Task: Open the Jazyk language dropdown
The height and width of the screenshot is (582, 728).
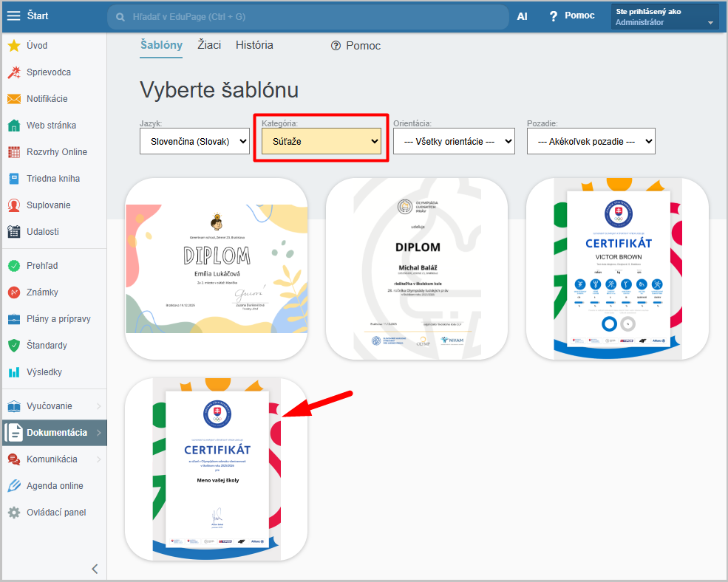Action: 195,141
